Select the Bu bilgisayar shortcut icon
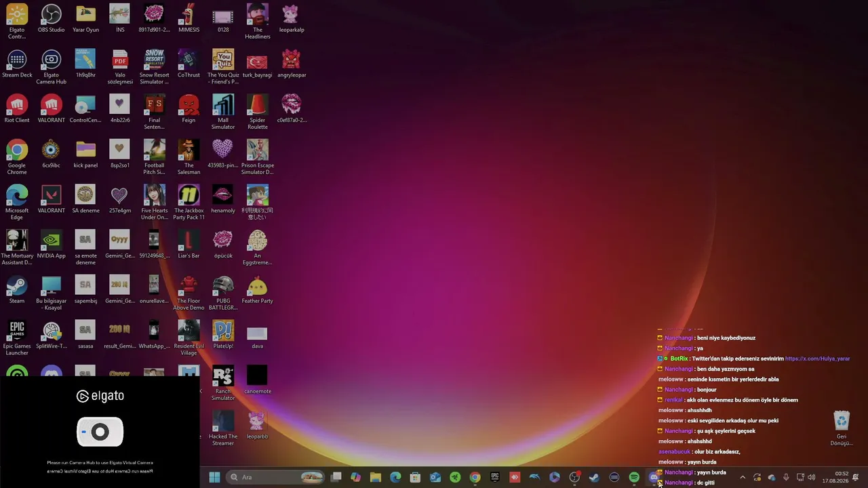 pyautogui.click(x=51, y=293)
